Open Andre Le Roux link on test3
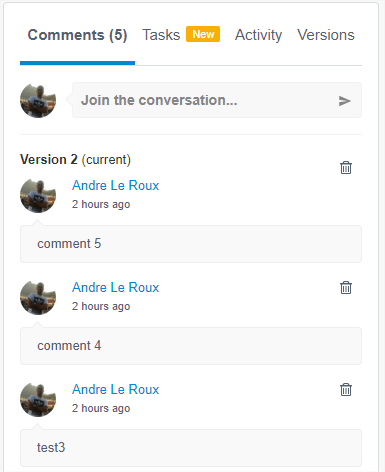385x472 pixels. 115,390
